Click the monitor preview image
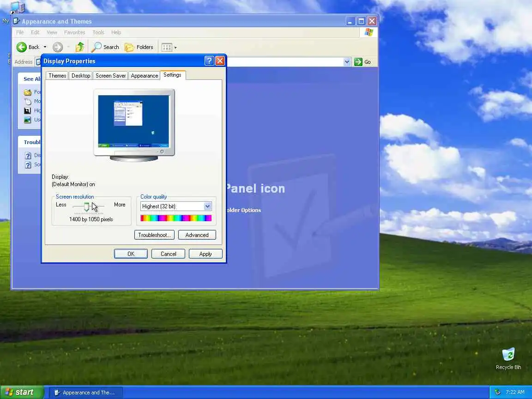 [134, 125]
